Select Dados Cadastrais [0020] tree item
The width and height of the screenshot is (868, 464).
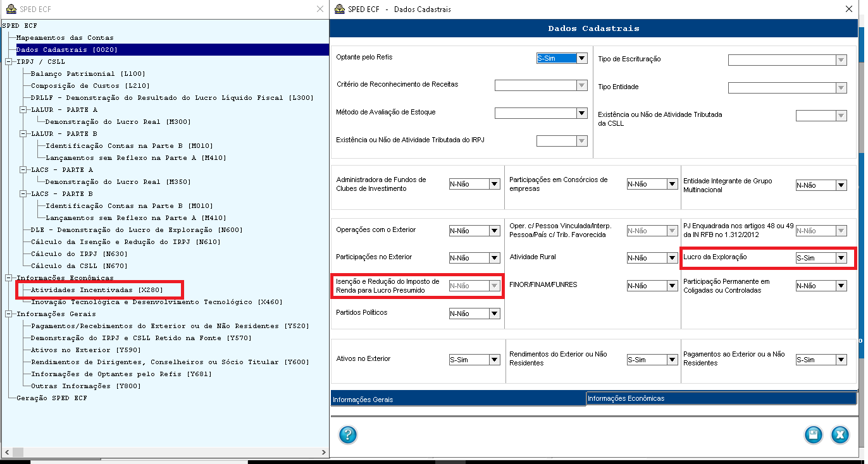coord(67,50)
